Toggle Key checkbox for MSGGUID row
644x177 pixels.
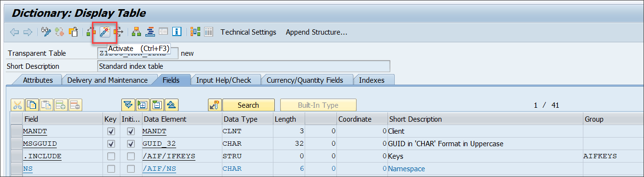[111, 144]
